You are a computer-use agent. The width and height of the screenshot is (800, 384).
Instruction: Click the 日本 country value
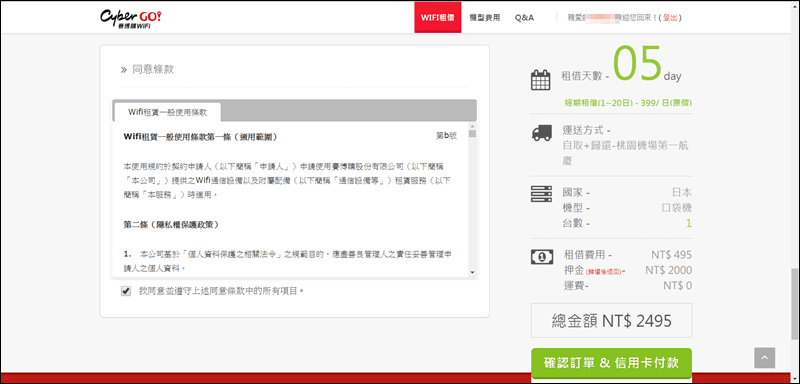(x=682, y=193)
